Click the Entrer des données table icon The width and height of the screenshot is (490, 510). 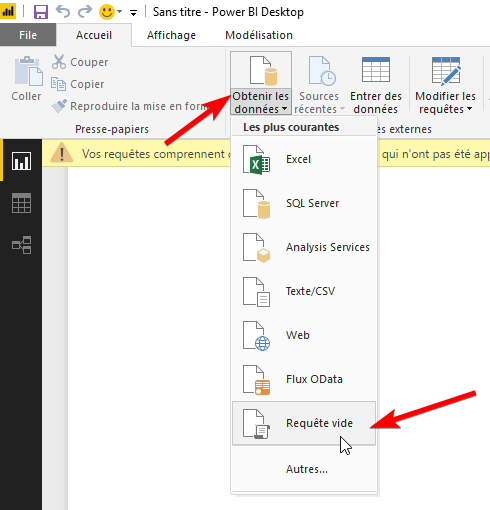pos(376,70)
